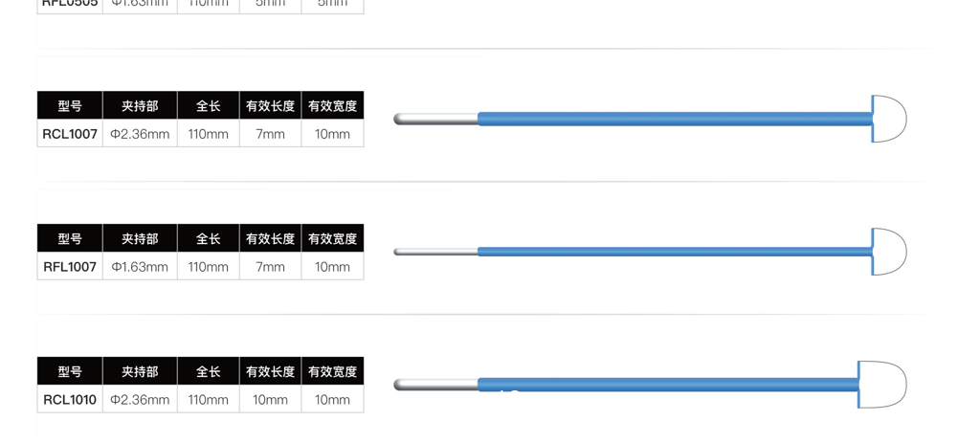Image resolution: width=980 pixels, height=443 pixels.
Task: Click the metal grip end of RCL1007 electrode
Action: coord(435,120)
